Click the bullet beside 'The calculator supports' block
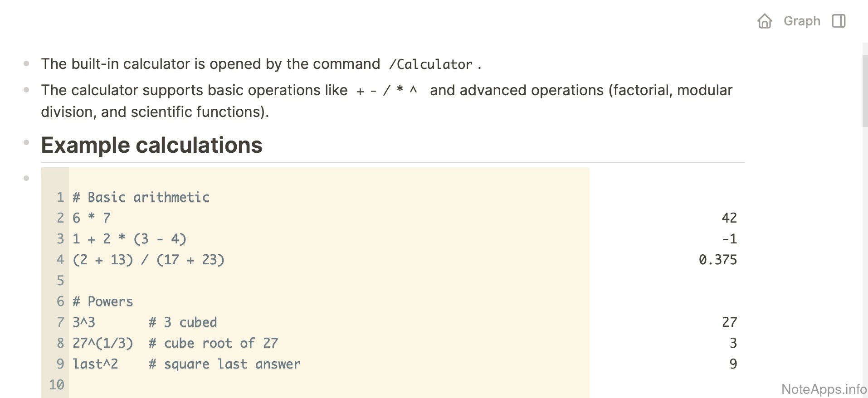868x398 pixels. [26, 90]
